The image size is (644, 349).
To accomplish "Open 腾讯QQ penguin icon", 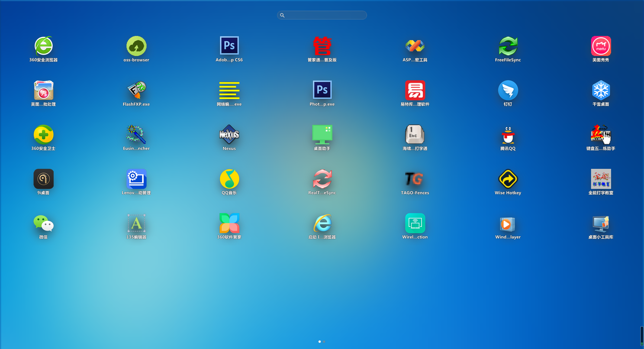I will (x=508, y=135).
